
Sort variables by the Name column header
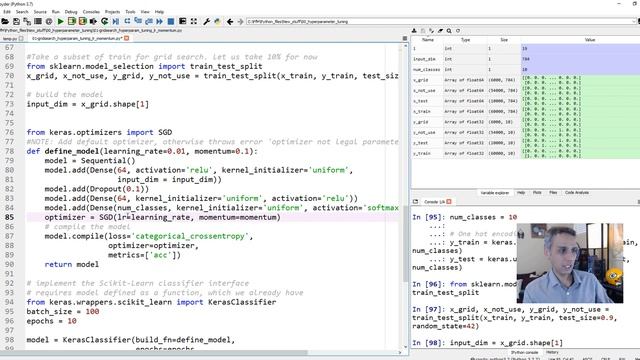click(x=427, y=40)
